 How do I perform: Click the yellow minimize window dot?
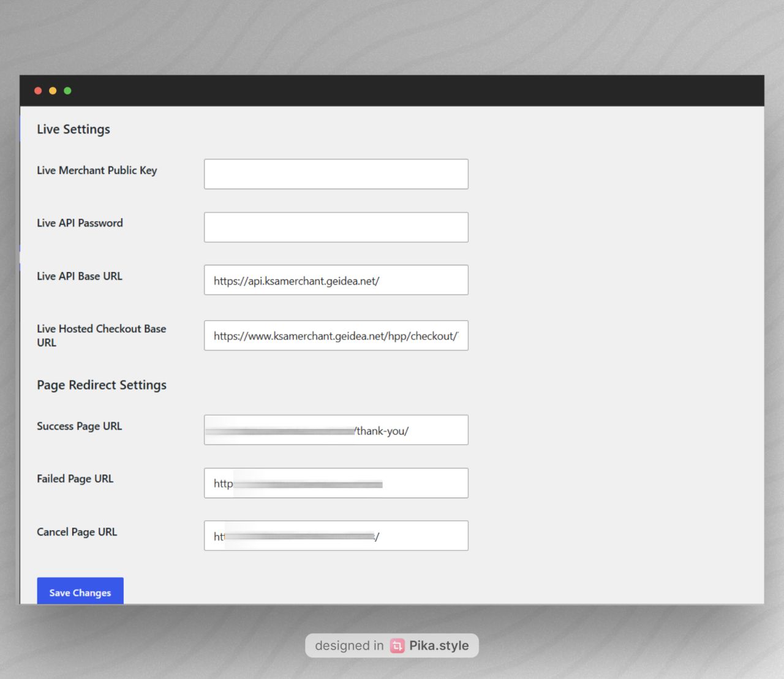click(x=53, y=91)
